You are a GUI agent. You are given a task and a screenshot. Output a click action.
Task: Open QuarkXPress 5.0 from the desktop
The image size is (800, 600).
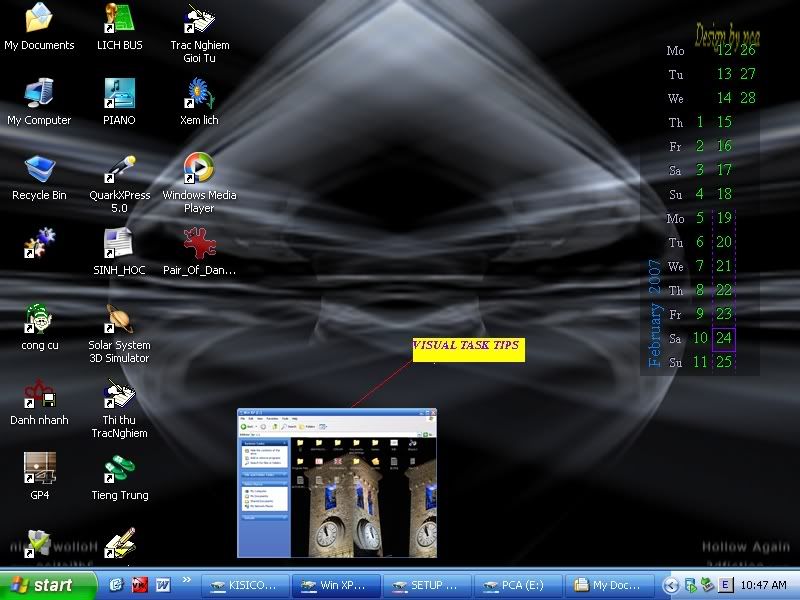click(119, 170)
